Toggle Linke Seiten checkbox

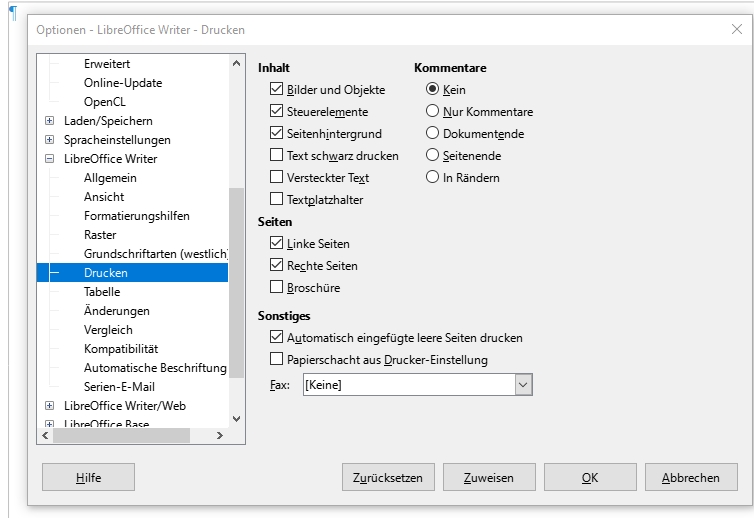click(x=276, y=243)
